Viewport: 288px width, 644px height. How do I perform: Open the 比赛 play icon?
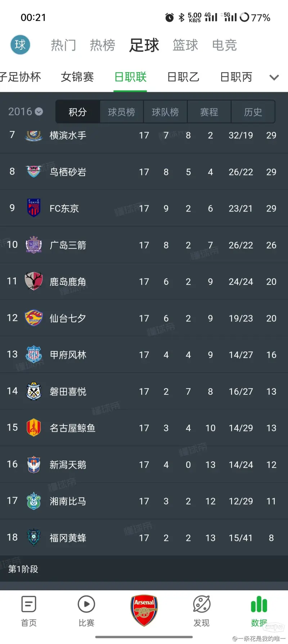point(86,604)
